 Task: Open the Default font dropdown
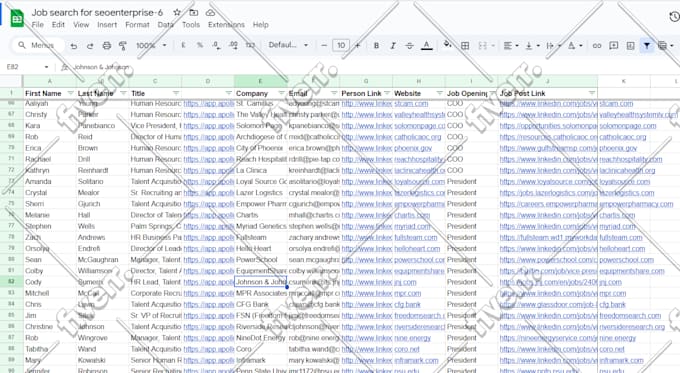click(x=288, y=45)
